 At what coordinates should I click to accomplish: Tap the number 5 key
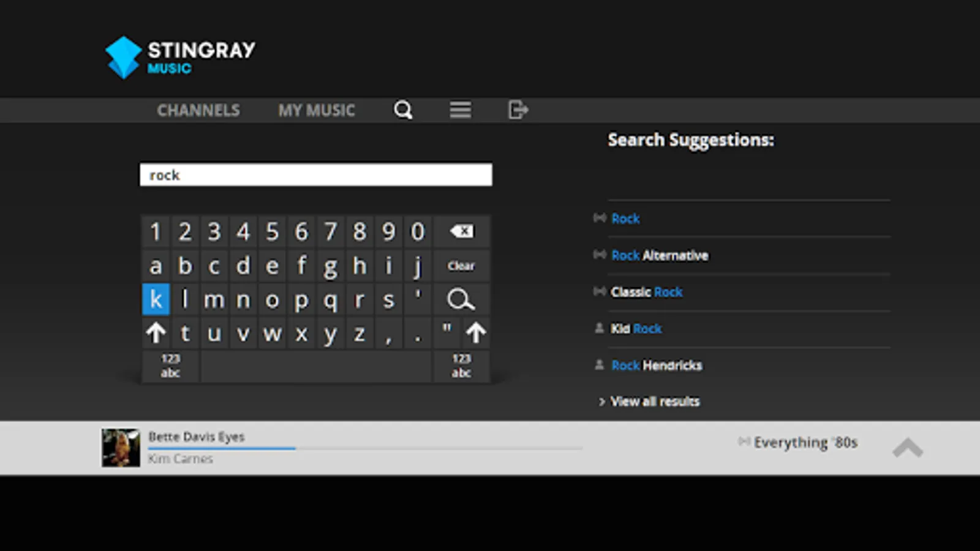tap(273, 231)
